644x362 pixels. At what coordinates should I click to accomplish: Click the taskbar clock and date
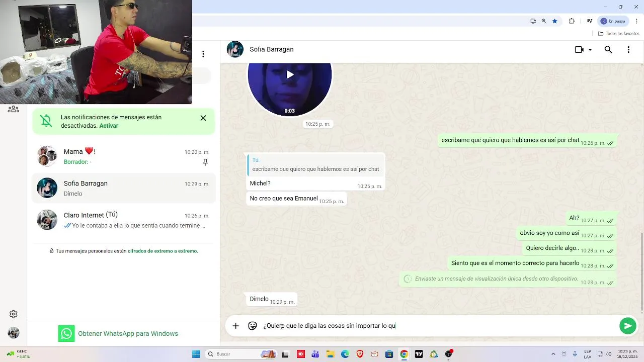click(627, 354)
